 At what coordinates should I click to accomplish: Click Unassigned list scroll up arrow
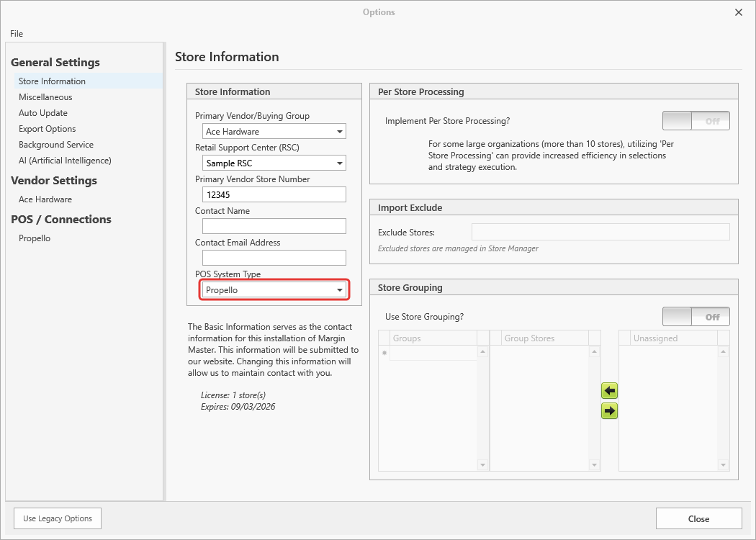coord(723,351)
